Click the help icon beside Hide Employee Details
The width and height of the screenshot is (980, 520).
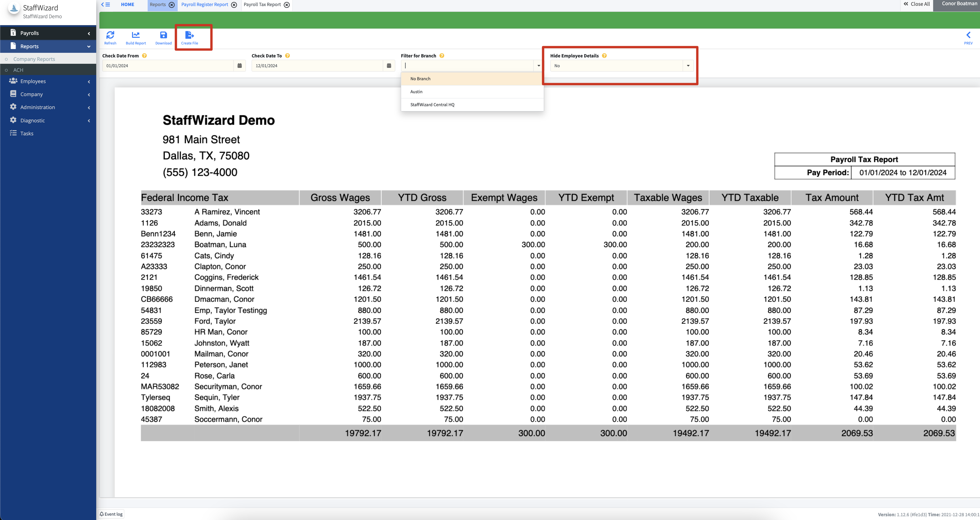[604, 56]
